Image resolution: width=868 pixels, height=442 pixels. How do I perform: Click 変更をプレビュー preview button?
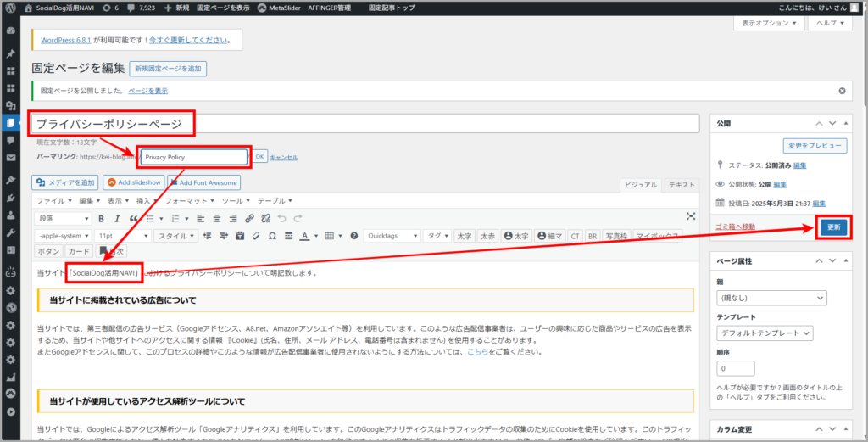coord(815,146)
